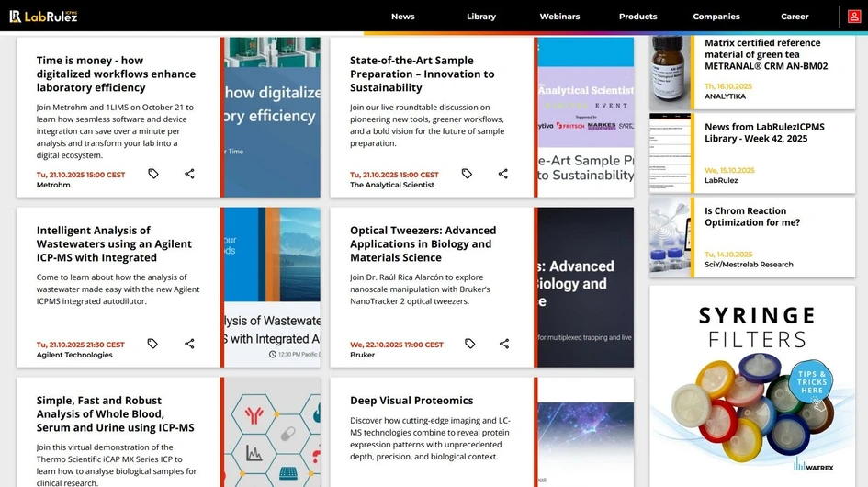Tag the Time is money webinar

click(153, 174)
